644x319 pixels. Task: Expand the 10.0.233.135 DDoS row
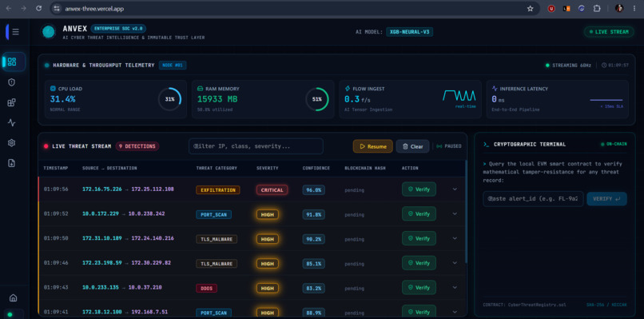point(455,288)
